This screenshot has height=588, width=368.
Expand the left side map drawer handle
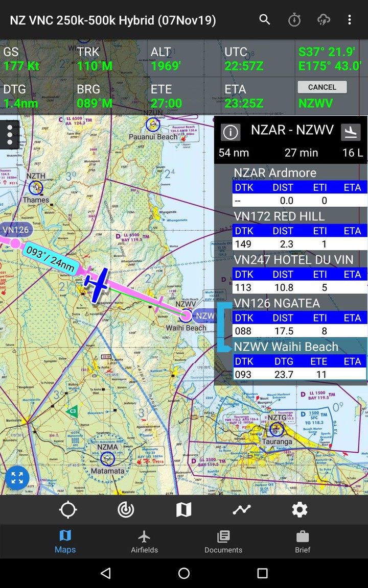coord(9,135)
